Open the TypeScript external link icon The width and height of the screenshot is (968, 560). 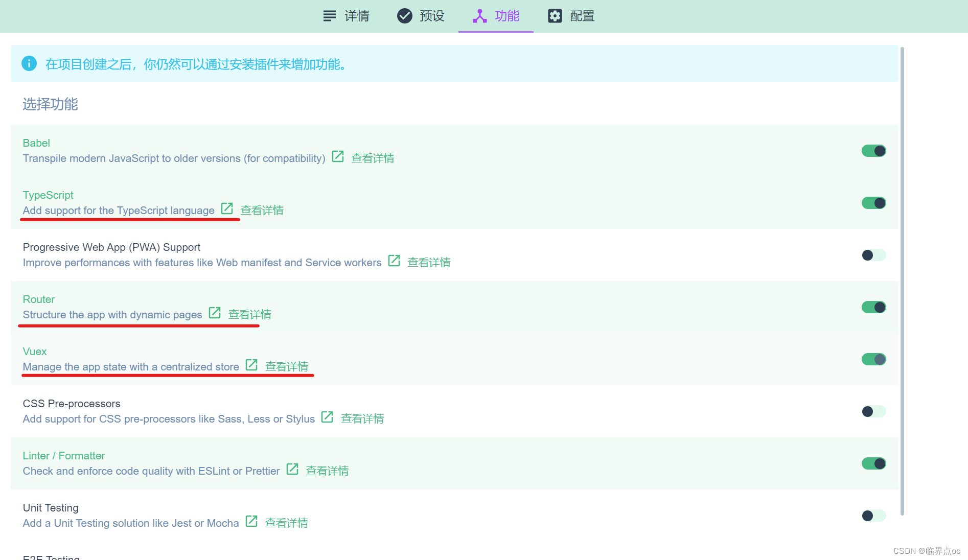[227, 208]
